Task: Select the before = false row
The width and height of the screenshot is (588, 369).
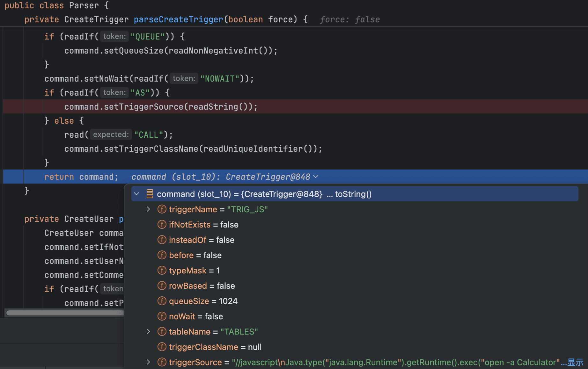Action: (355, 255)
